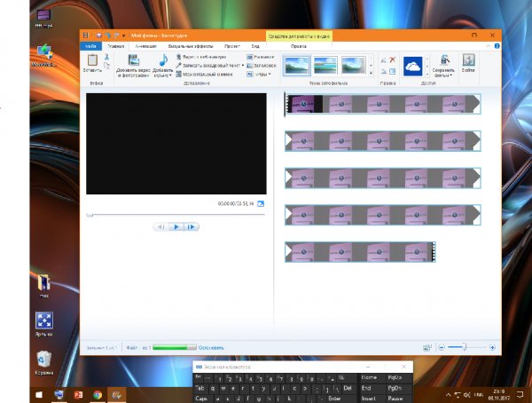Image resolution: width=532 pixels, height=403 pixels.
Task: Click the thumbnail size icon in status bar
Action: [426, 347]
